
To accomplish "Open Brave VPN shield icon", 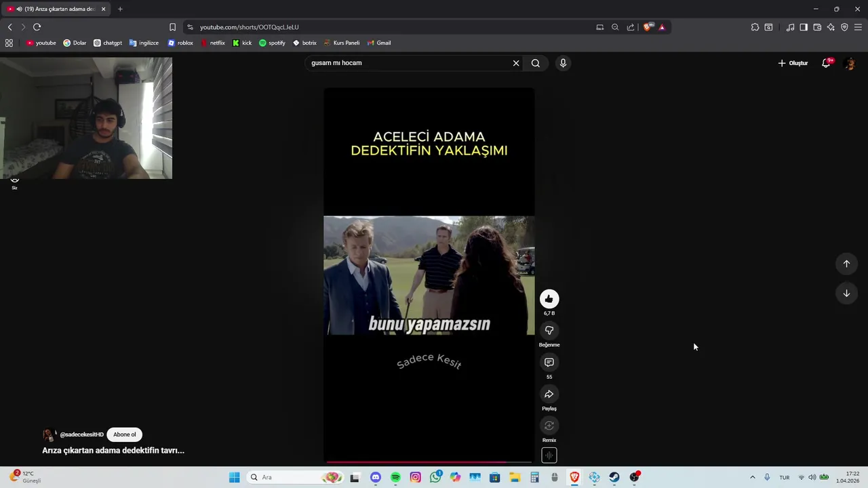I will 844,27.
